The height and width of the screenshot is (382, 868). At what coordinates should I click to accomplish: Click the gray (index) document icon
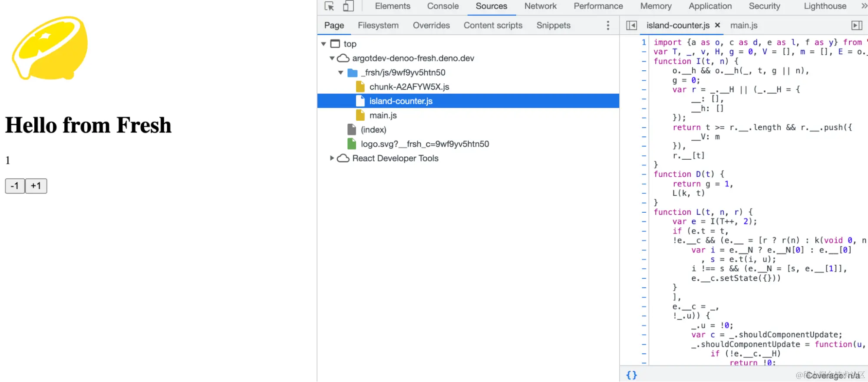[x=352, y=129]
